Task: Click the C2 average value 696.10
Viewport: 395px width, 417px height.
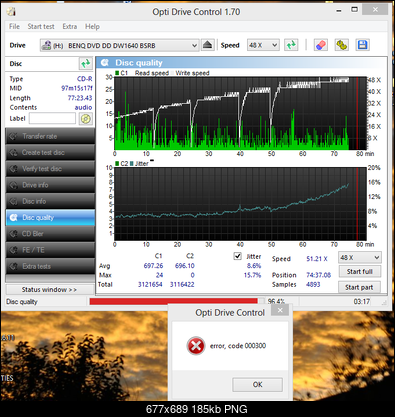Action: pyautogui.click(x=185, y=266)
